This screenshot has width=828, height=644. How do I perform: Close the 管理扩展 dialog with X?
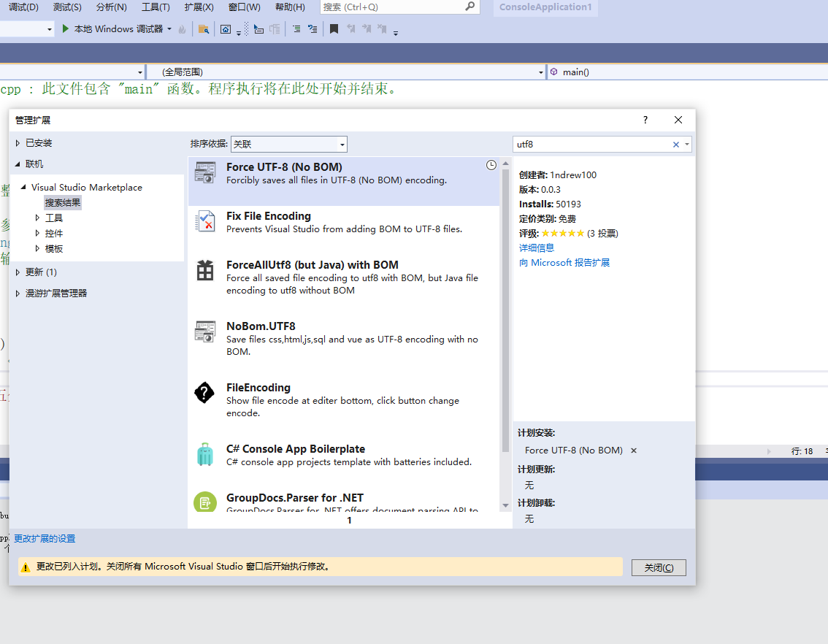tap(678, 120)
